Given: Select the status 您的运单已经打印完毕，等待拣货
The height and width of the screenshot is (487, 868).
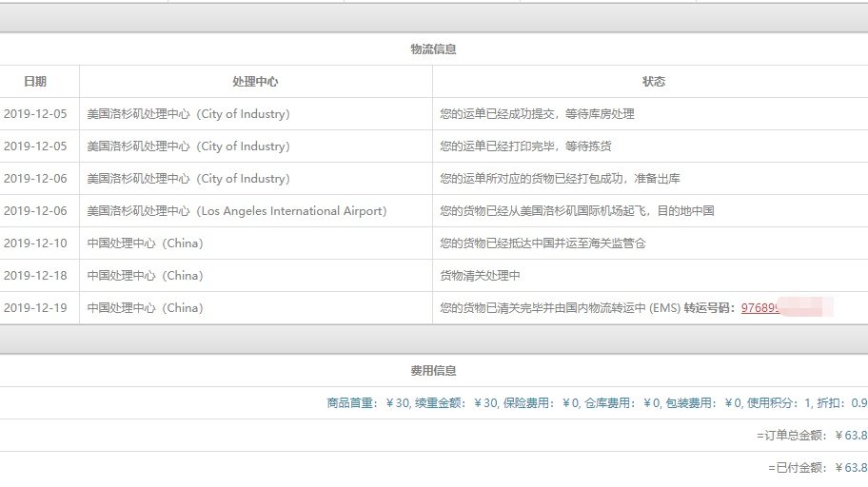Looking at the screenshot, I should 526,146.
